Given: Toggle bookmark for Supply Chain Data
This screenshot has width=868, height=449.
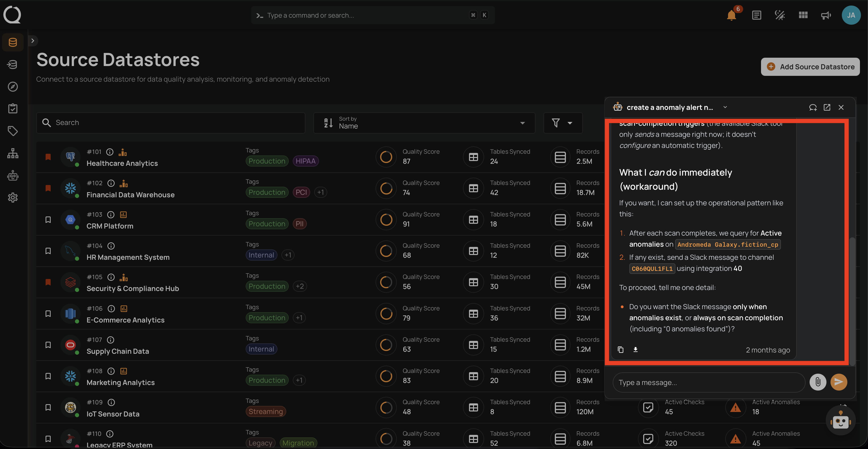Looking at the screenshot, I should point(48,345).
